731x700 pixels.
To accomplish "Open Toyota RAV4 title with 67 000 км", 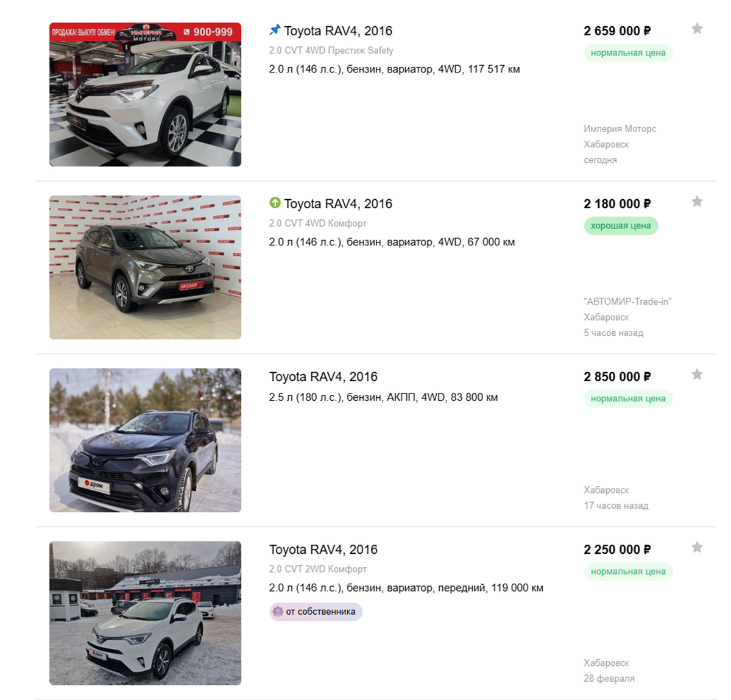I will pos(337,204).
